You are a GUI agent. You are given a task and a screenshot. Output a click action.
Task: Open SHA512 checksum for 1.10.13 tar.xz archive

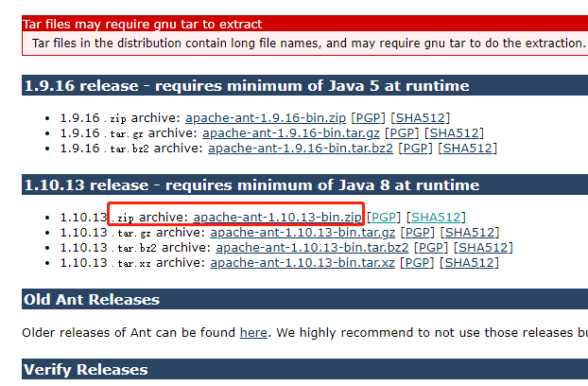pos(469,263)
